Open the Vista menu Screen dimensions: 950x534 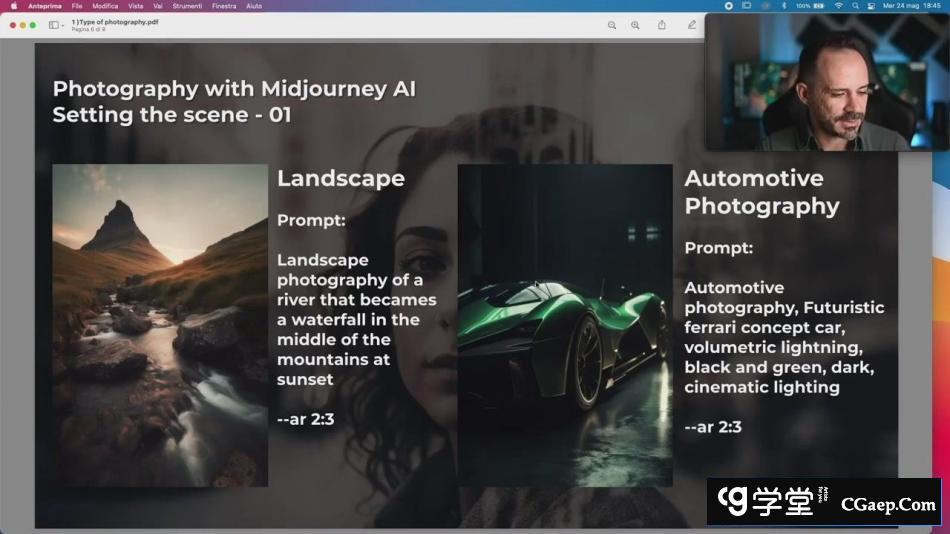click(x=135, y=6)
